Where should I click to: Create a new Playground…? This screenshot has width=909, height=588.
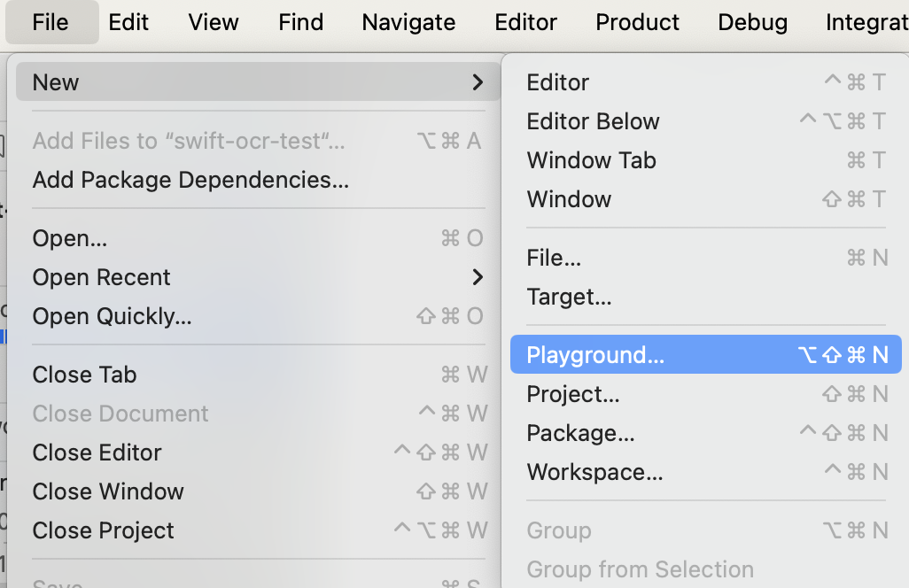point(595,355)
